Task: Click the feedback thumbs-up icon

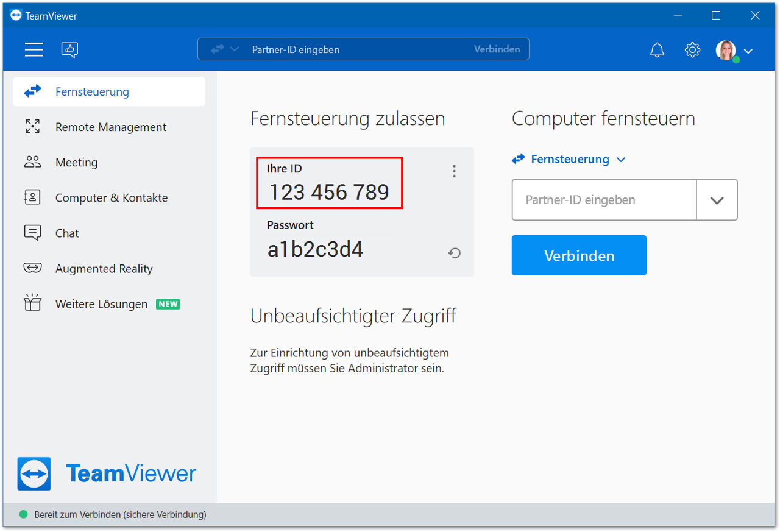Action: coord(69,49)
